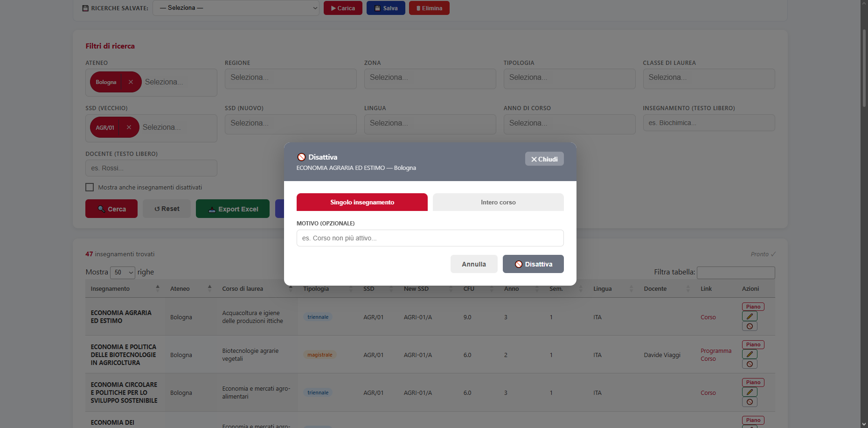The height and width of the screenshot is (428, 868).
Task: Open the Regione filter dropdown
Action: (x=291, y=79)
